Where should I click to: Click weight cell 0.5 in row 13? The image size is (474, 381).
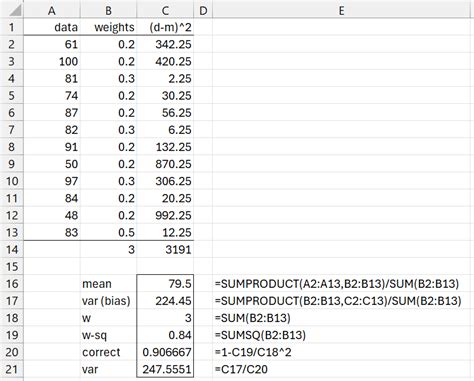[108, 232]
